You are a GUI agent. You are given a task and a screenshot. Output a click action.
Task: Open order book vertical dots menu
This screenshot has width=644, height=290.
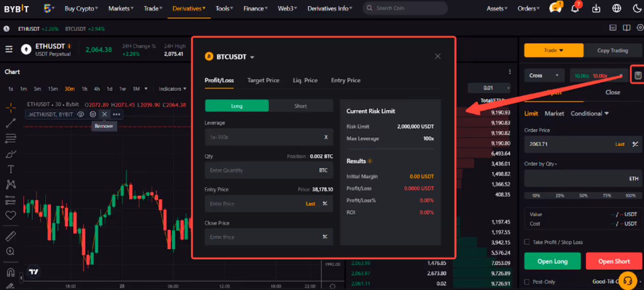click(509, 72)
